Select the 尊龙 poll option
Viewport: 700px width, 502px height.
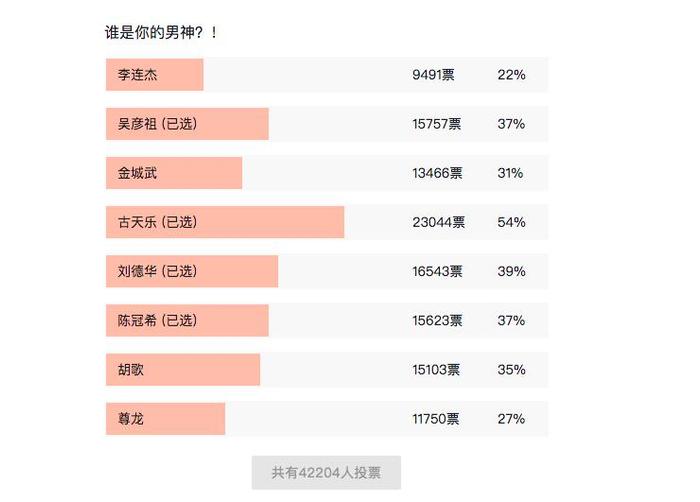pos(327,418)
